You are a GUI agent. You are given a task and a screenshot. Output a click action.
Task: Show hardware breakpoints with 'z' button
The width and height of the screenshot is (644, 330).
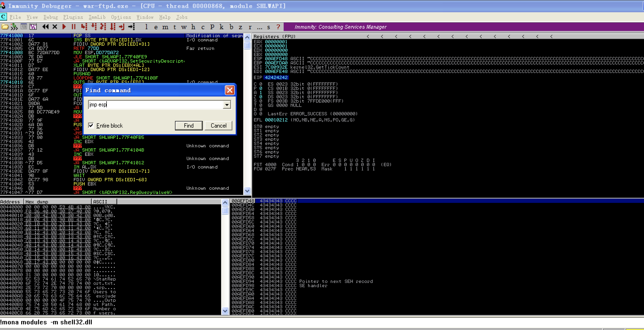(240, 27)
